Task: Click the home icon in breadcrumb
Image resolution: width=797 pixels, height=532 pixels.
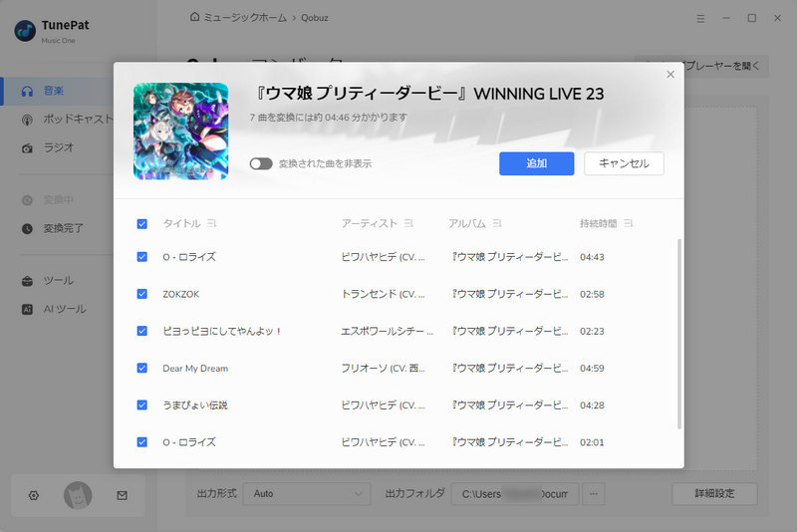Action: click(194, 17)
